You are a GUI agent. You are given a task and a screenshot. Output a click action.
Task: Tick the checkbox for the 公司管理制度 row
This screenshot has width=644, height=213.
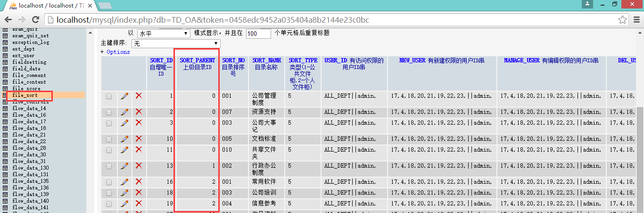click(109, 96)
